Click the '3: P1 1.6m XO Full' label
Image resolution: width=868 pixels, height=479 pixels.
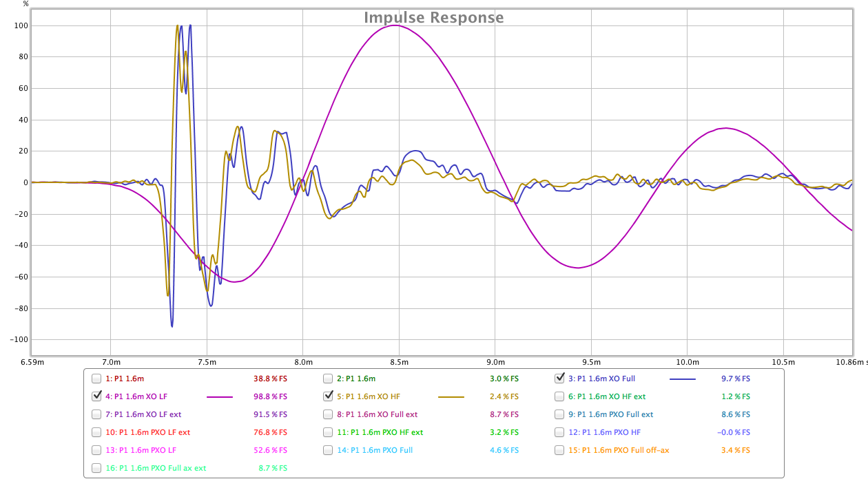pyautogui.click(x=602, y=379)
